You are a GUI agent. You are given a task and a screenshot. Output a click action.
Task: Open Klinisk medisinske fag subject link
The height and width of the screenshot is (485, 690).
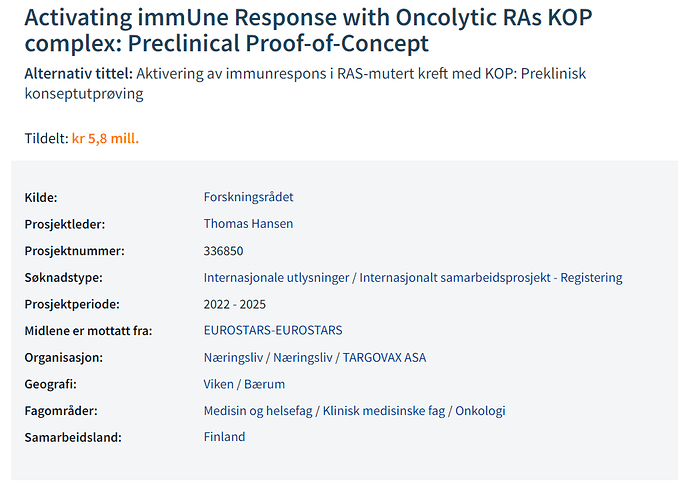[384, 411]
